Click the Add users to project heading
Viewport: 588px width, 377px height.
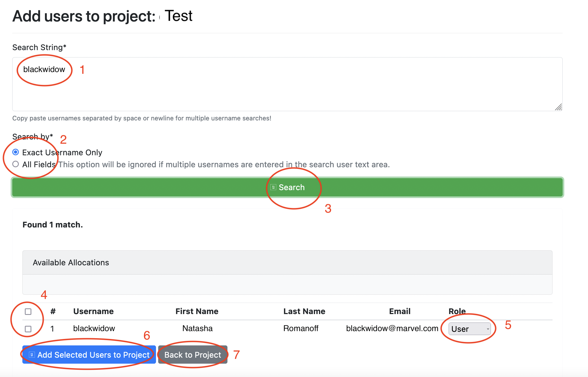tap(103, 16)
